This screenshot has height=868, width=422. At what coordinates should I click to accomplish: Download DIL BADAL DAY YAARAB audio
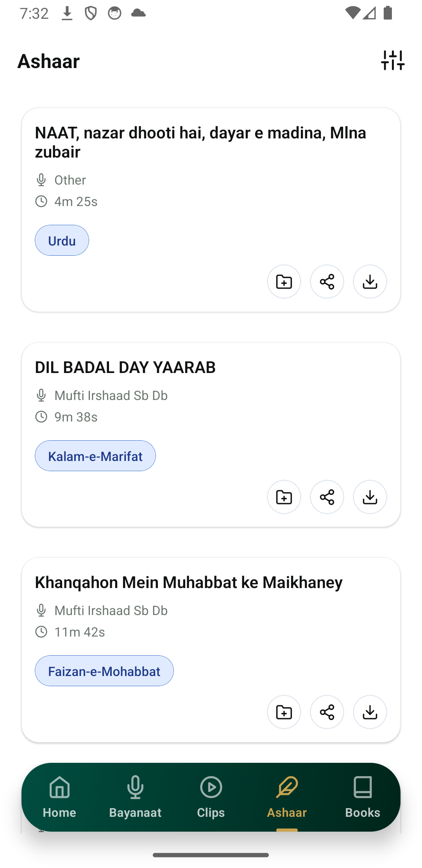tap(370, 497)
